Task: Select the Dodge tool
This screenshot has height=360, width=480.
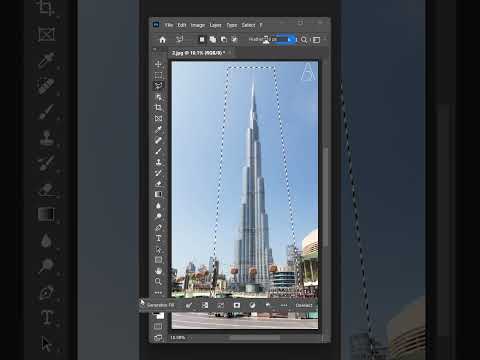Action: 158,216
